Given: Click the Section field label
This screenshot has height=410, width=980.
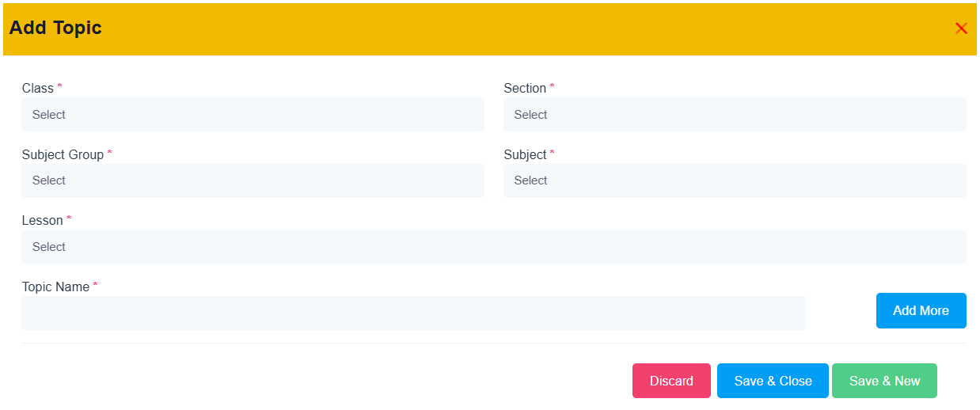Looking at the screenshot, I should pos(525,88).
